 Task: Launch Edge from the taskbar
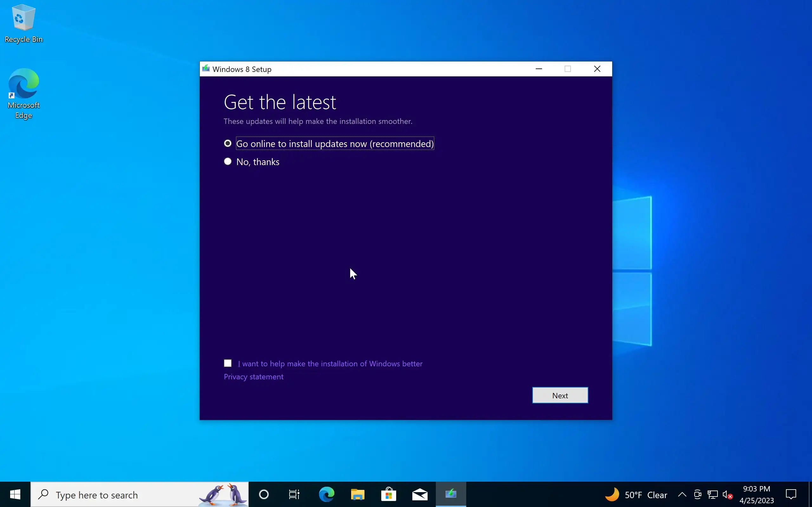coord(326,494)
